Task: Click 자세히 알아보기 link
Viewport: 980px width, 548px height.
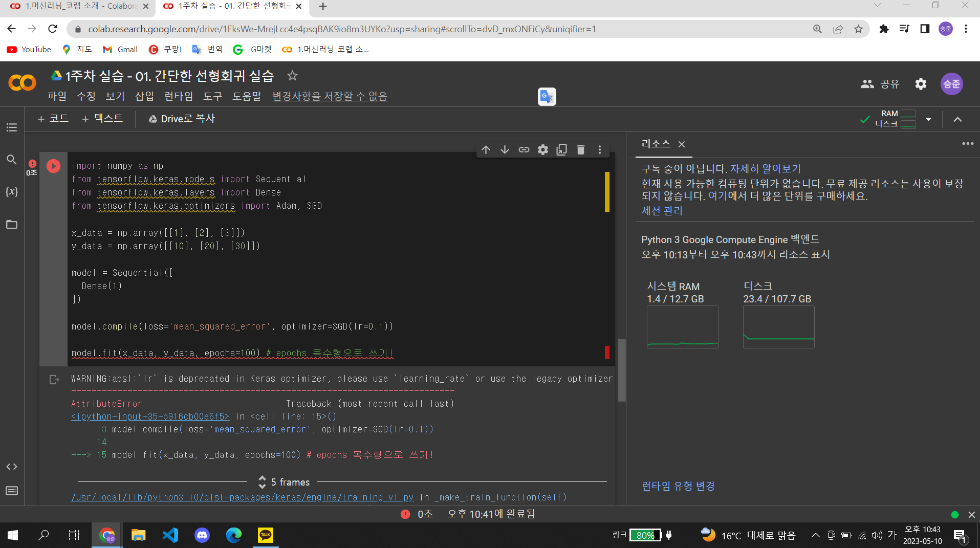Action: (765, 169)
